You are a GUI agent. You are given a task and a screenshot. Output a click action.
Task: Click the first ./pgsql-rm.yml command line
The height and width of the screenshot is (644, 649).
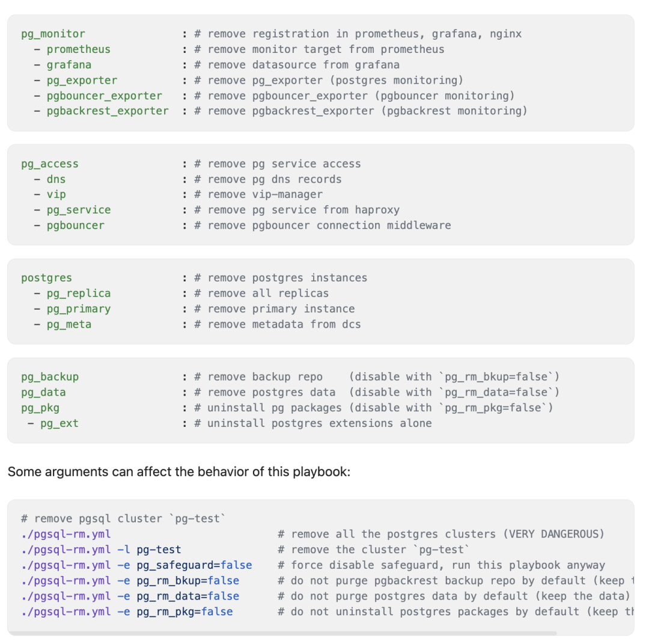(66, 534)
